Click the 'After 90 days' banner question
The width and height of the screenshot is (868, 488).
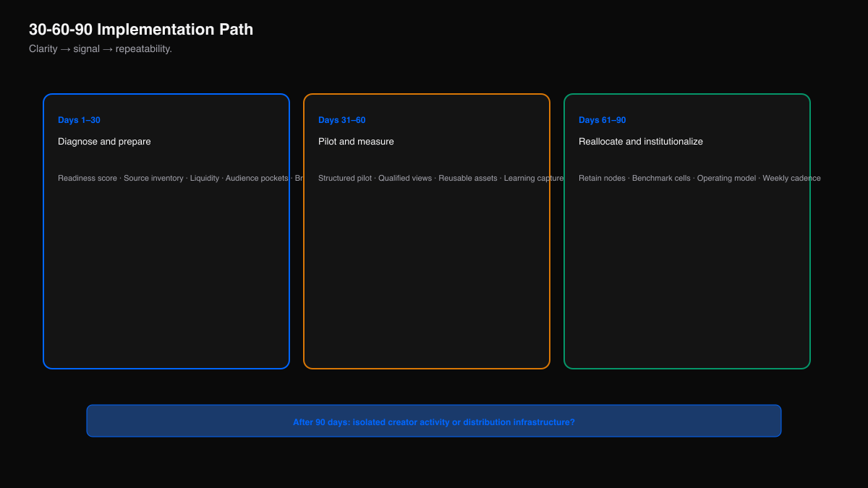tap(434, 422)
